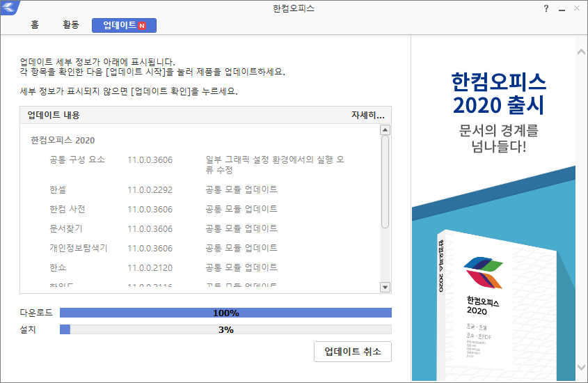588x383 pixels.
Task: Click the 설치 3% progress bar
Action: (225, 329)
